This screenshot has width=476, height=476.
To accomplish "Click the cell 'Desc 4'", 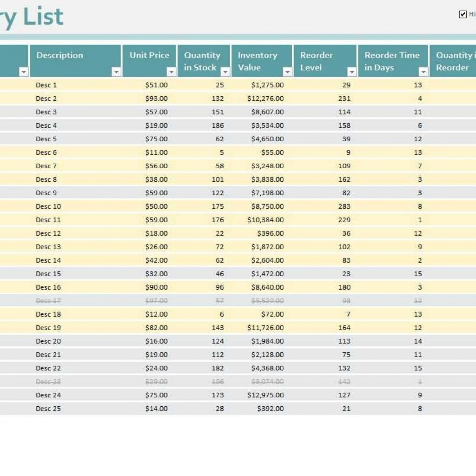I will click(46, 125).
